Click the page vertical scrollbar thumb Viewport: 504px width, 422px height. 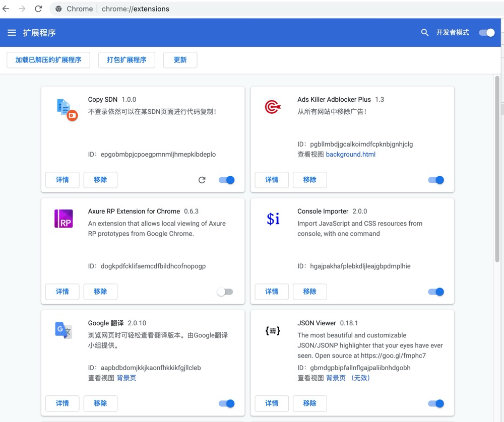497,170
